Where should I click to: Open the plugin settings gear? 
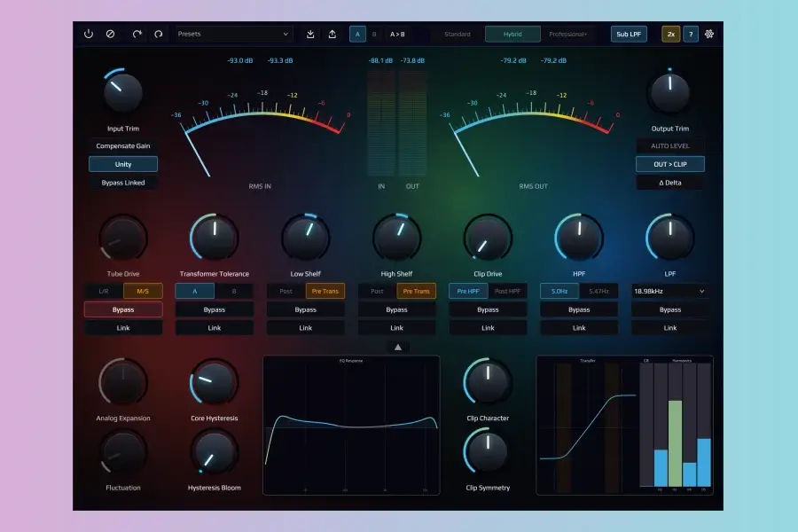tap(708, 34)
